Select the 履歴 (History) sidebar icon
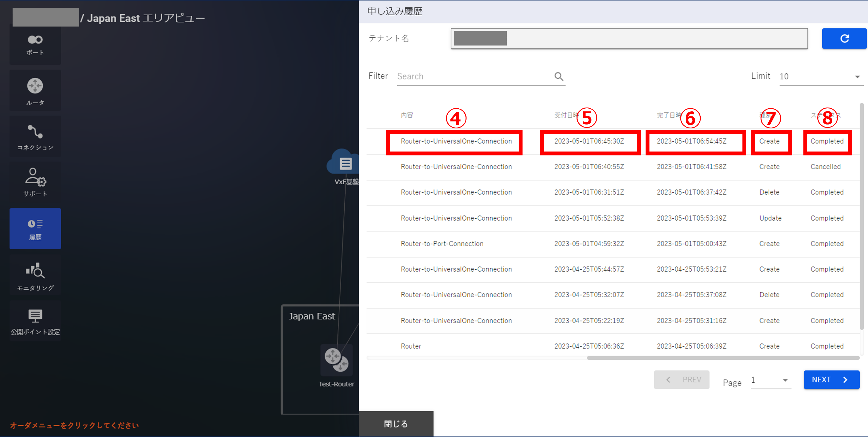This screenshot has height=437, width=868. pyautogui.click(x=35, y=229)
